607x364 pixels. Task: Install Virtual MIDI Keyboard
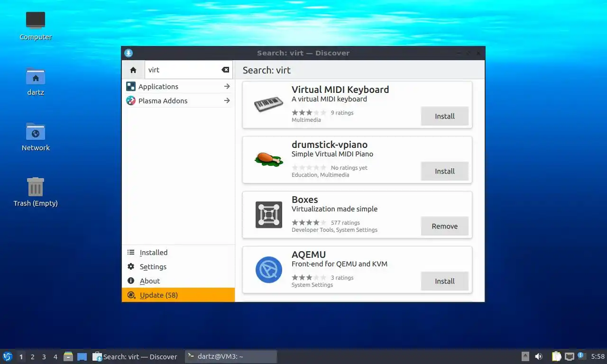[x=445, y=116]
